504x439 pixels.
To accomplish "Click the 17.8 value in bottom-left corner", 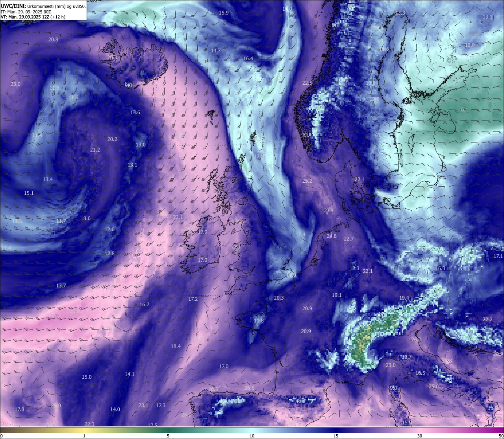I will coord(19,409).
